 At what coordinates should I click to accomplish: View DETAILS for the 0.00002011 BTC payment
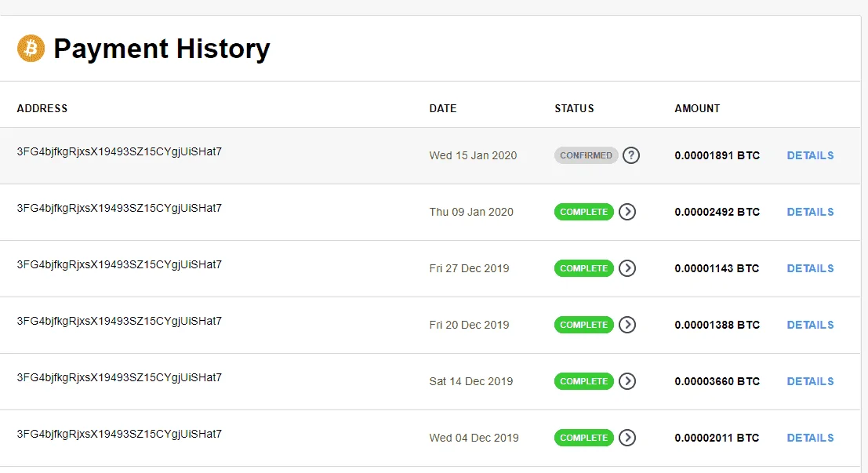coord(811,438)
